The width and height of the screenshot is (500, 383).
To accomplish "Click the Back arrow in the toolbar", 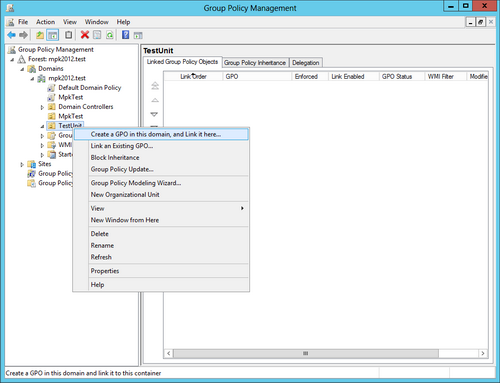I will point(11,35).
